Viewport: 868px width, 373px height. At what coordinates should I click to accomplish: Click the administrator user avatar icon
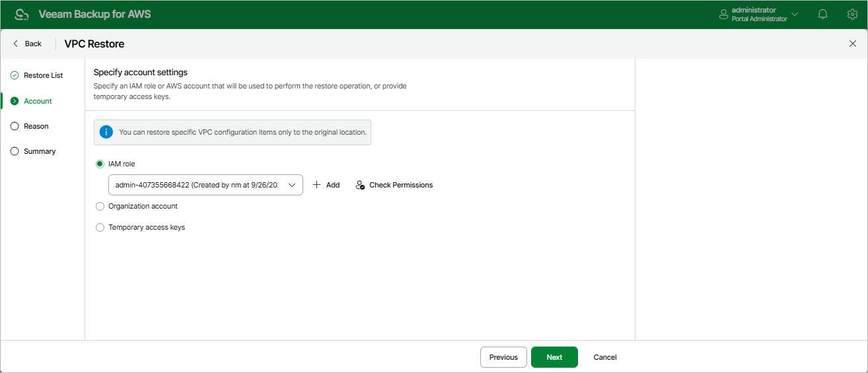click(x=723, y=14)
